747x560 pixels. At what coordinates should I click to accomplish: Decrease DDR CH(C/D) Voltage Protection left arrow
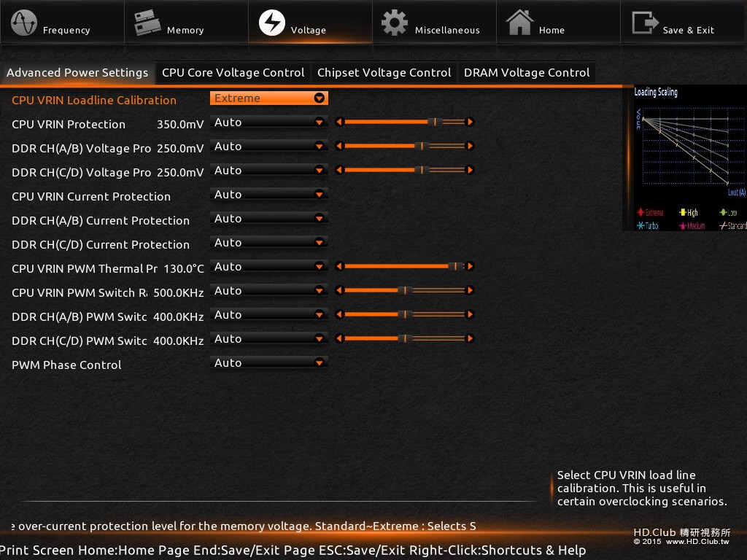click(339, 170)
